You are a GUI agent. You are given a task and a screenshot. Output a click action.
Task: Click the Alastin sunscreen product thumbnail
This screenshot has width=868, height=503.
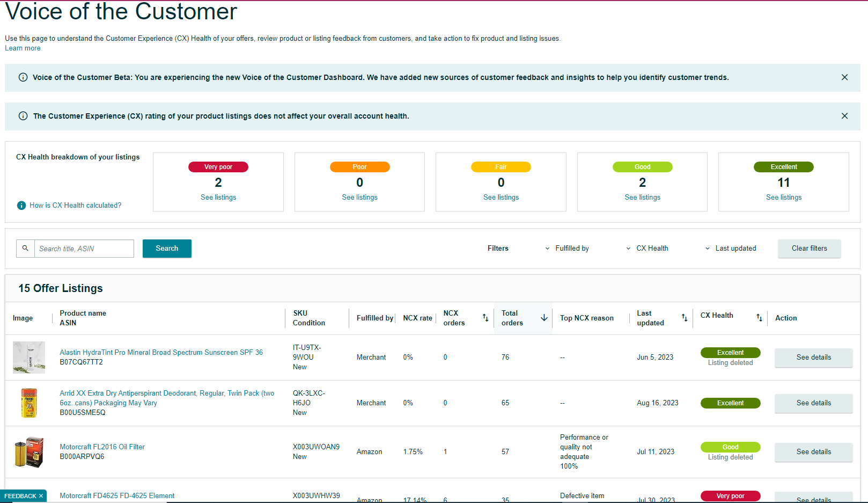coord(29,358)
